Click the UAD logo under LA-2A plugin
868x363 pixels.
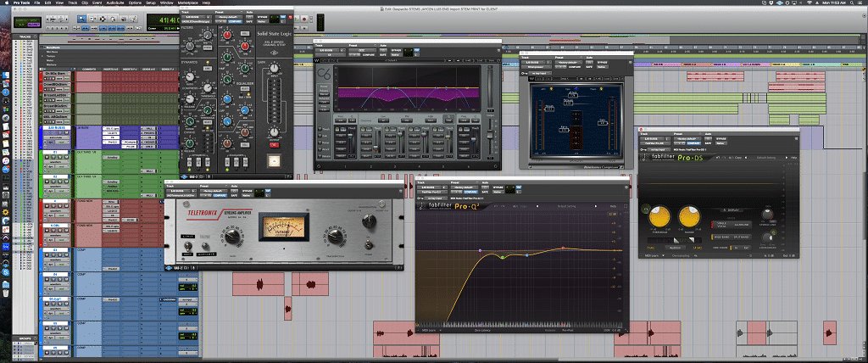(169, 268)
